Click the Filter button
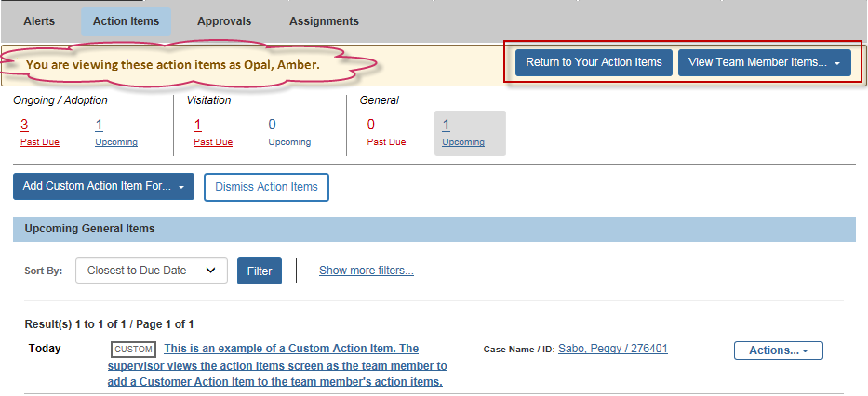The width and height of the screenshot is (868, 396). click(x=259, y=271)
